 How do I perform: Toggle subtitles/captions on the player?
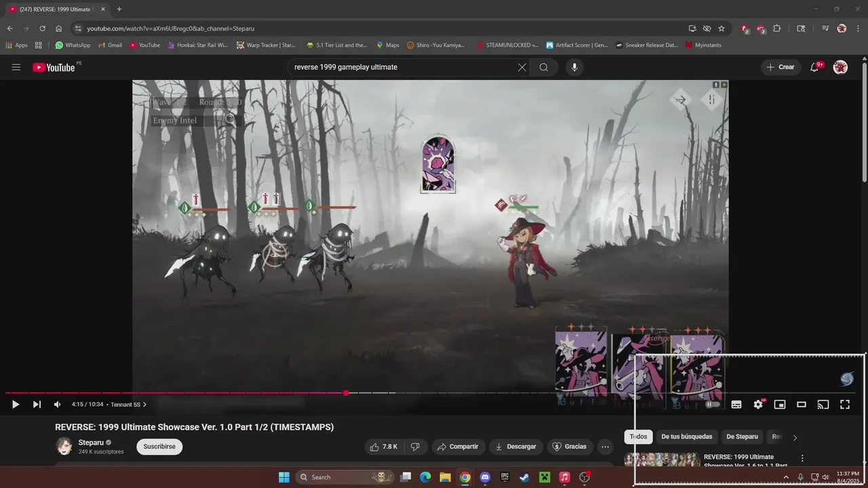736,405
